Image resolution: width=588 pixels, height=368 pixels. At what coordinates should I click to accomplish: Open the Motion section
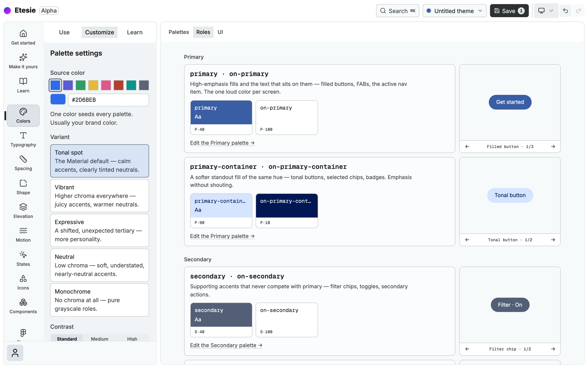tap(23, 235)
